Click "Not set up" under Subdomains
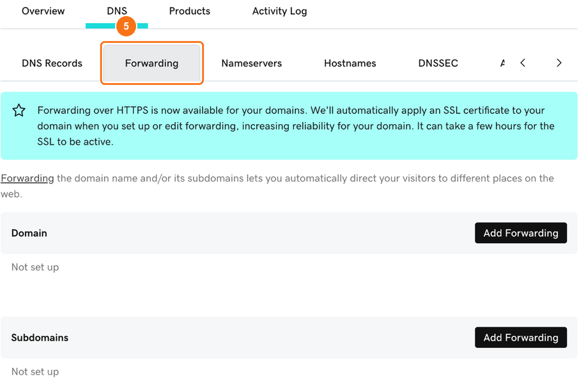 point(35,372)
